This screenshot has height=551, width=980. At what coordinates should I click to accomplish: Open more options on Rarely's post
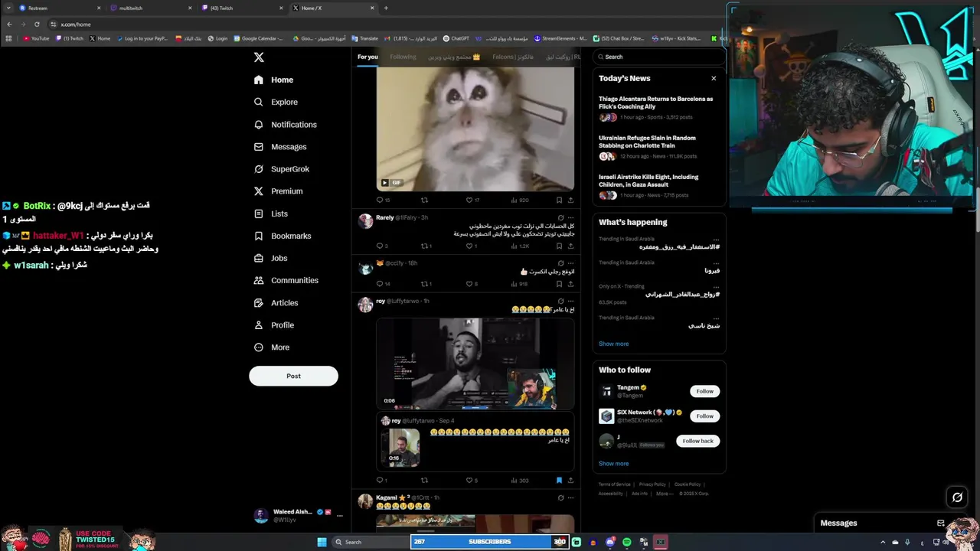pos(570,217)
